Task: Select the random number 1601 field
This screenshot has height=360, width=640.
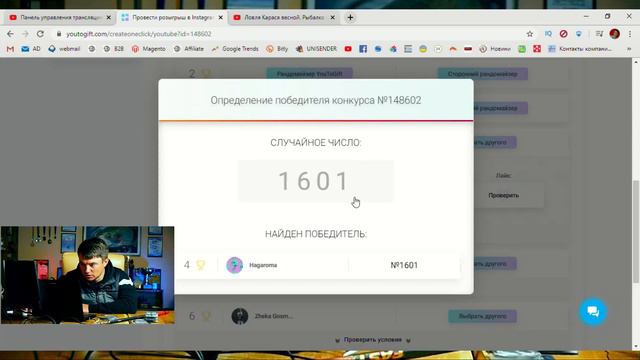Action: pos(316,181)
